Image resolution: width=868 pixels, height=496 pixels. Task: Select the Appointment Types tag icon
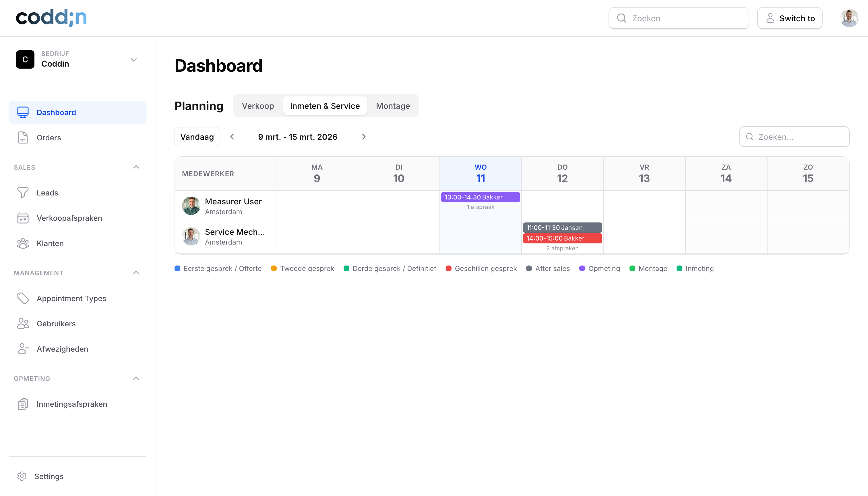point(22,298)
